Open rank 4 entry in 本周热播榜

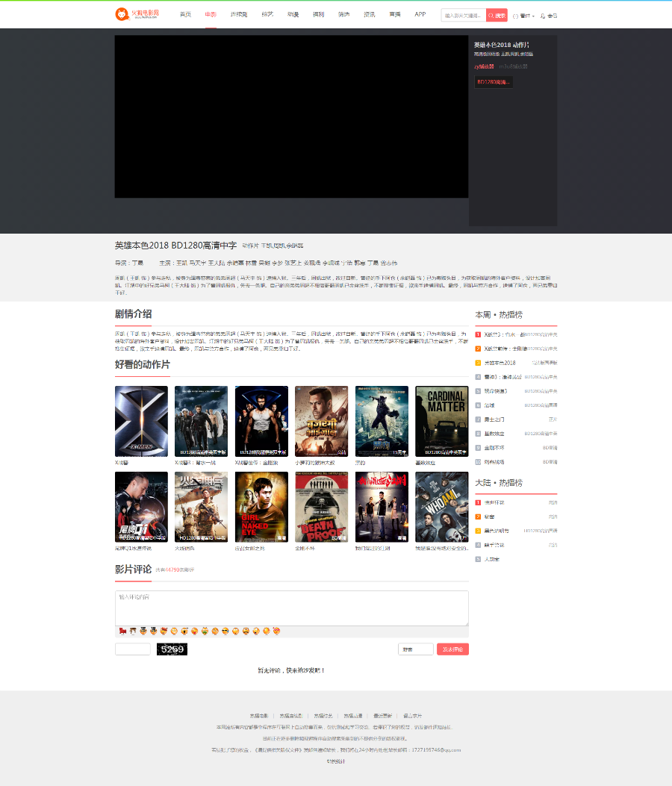pyautogui.click(x=516, y=377)
